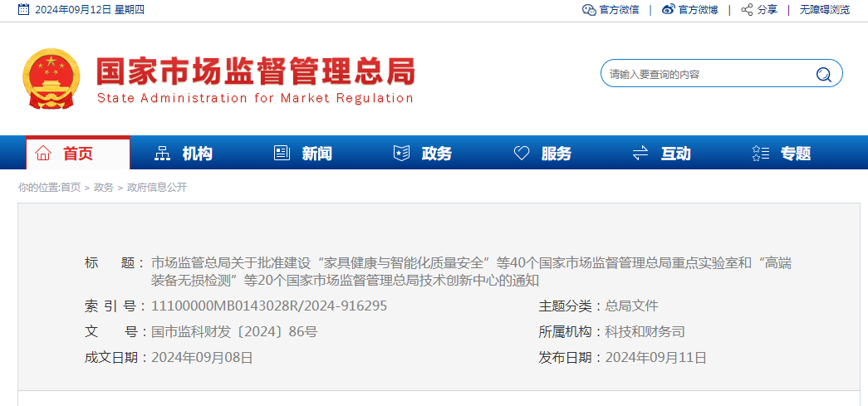
Task: Click the 新闻 newspaper icon
Action: (x=282, y=154)
